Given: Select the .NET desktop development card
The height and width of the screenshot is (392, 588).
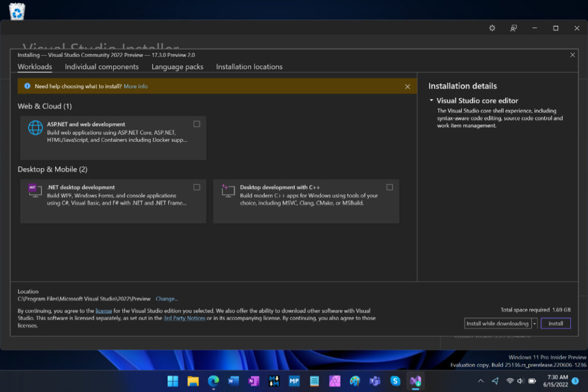Looking at the screenshot, I should 113,201.
